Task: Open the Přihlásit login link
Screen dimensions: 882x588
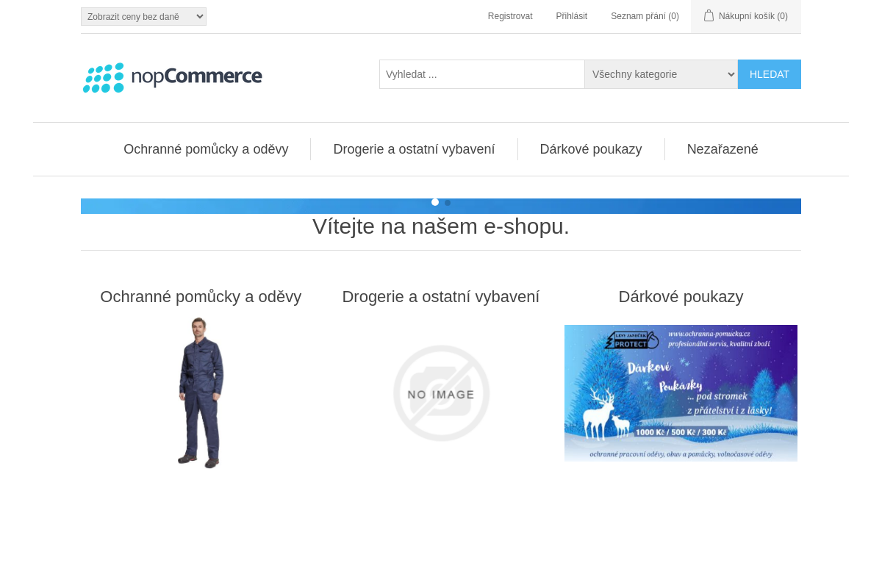Action: pos(572,16)
